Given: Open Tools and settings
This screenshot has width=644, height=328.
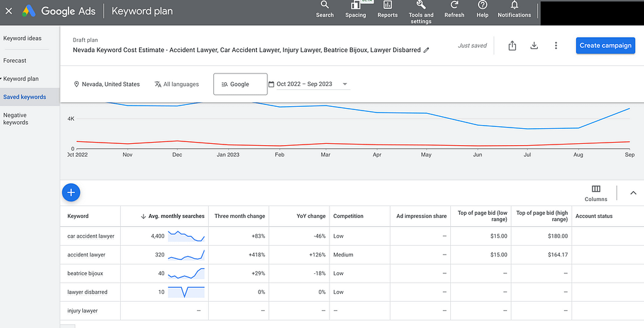Looking at the screenshot, I should 421,12.
